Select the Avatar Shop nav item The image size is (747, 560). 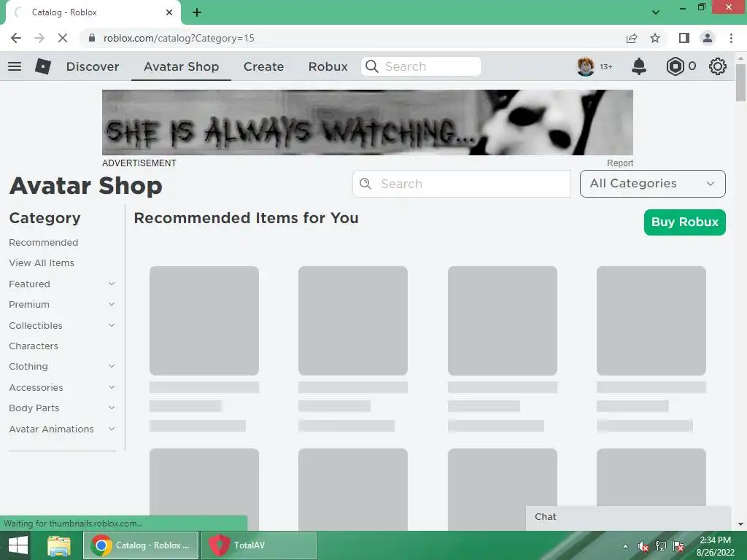181,66
